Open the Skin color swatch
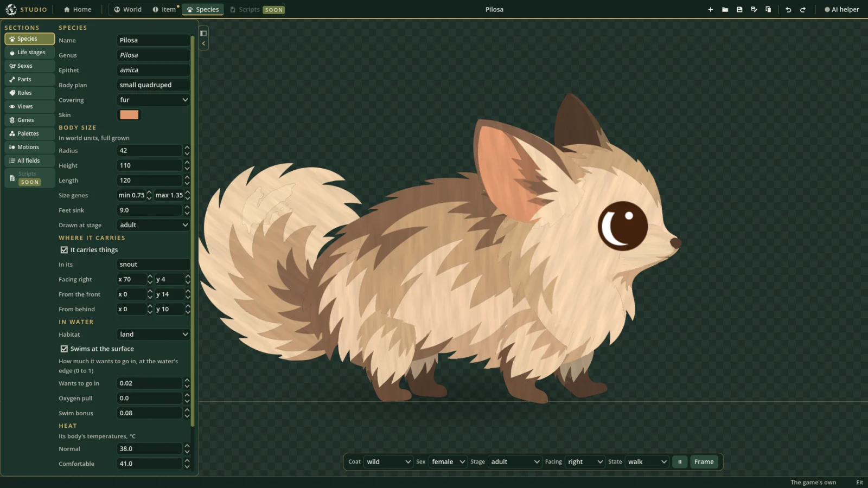The height and width of the screenshot is (488, 868). pyautogui.click(x=129, y=115)
